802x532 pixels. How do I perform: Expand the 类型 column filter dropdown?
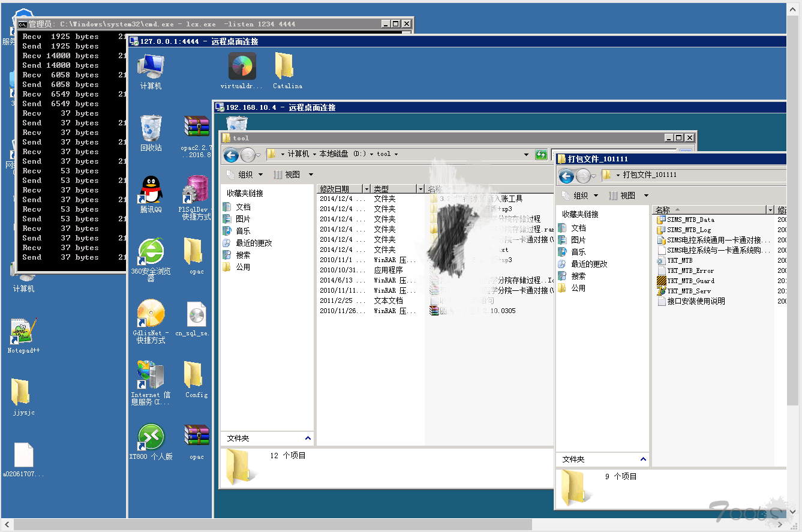pyautogui.click(x=420, y=189)
